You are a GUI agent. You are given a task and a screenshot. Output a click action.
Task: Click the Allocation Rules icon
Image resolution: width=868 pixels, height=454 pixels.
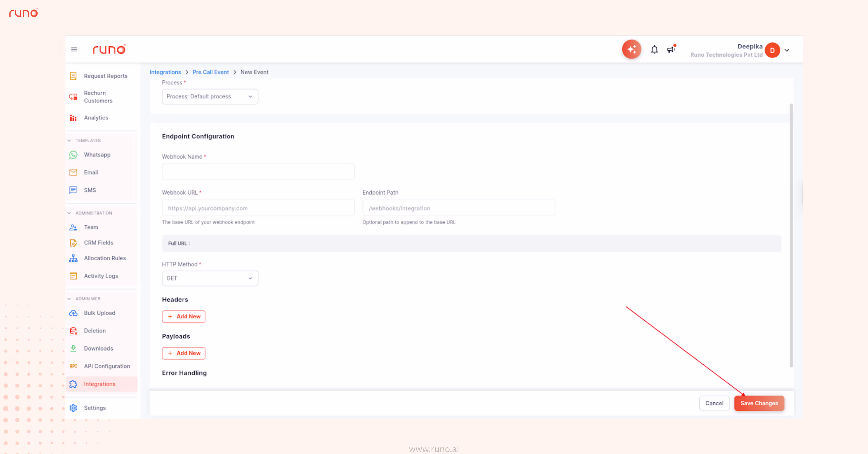point(73,258)
